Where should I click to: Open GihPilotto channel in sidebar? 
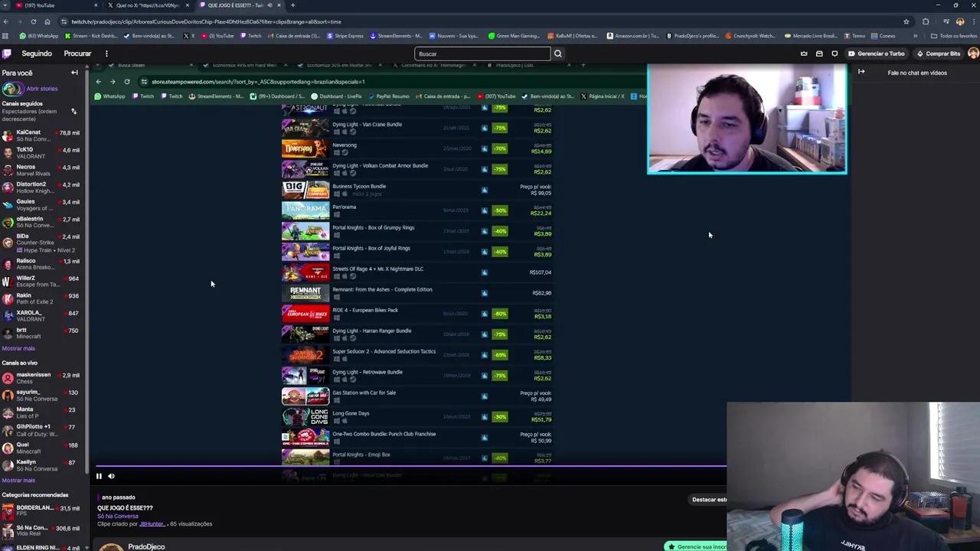44,430
